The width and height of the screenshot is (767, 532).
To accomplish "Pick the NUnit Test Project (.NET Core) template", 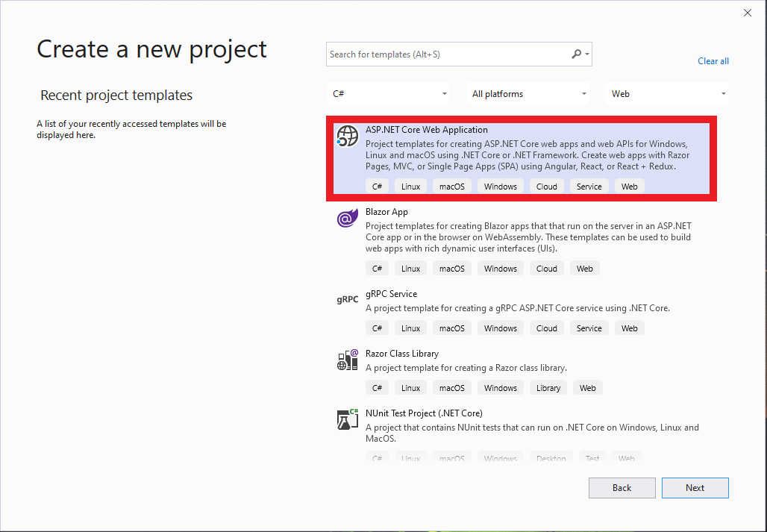I will click(x=424, y=413).
